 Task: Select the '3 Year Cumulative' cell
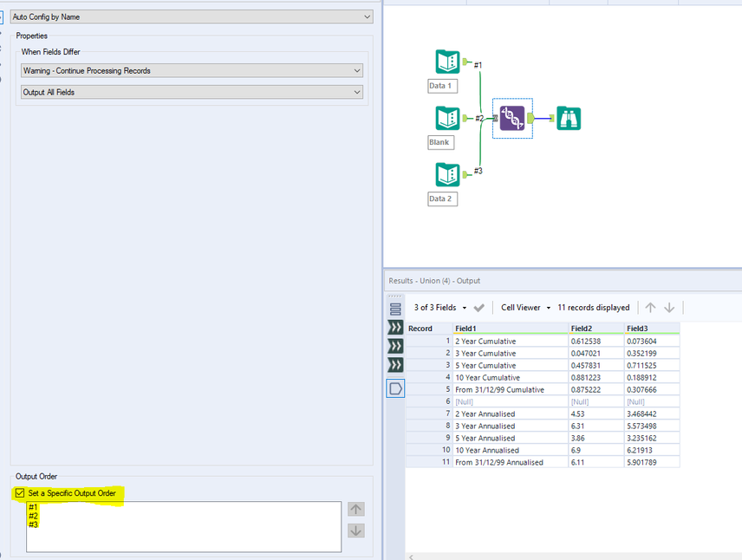coord(511,354)
